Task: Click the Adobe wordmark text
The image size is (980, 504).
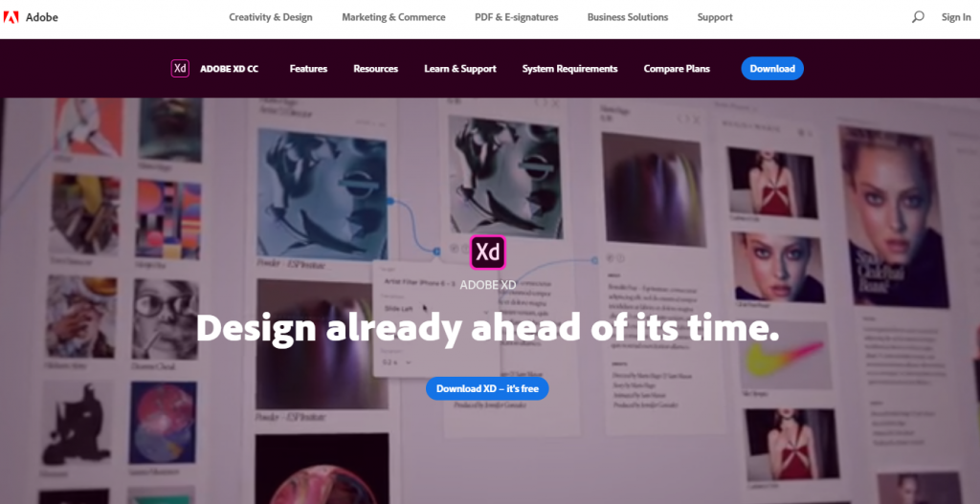Action: [42, 17]
